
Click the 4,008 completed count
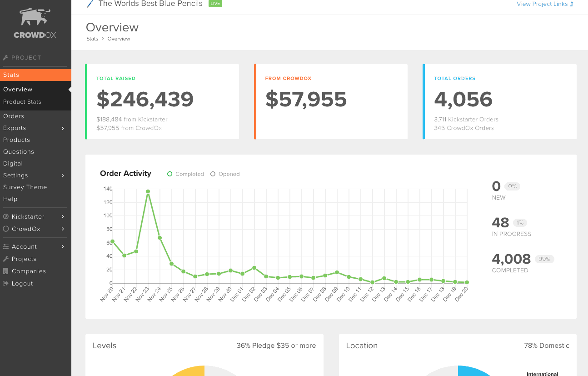click(511, 259)
